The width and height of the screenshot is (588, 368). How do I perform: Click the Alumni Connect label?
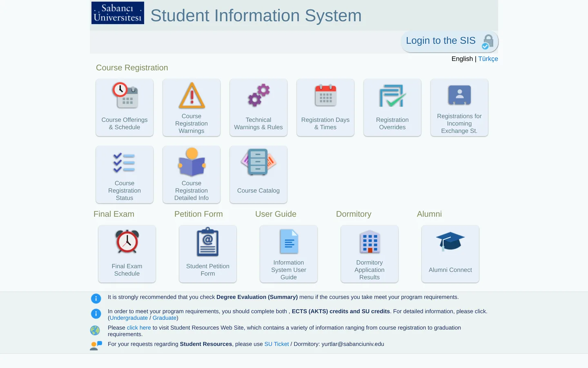pyautogui.click(x=450, y=270)
